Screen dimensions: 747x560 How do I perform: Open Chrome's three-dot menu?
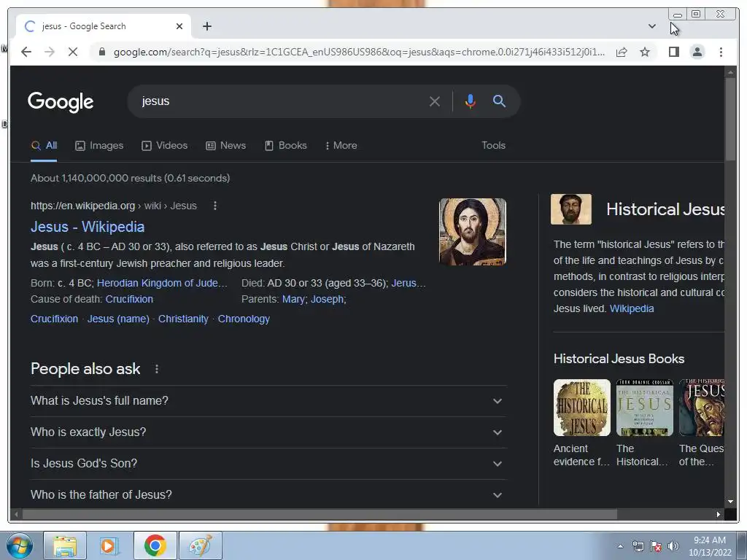click(x=721, y=52)
